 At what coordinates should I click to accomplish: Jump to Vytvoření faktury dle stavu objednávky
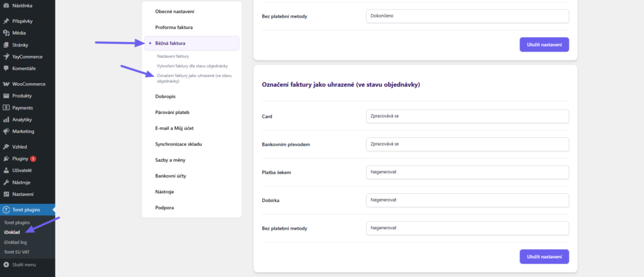pos(192,65)
